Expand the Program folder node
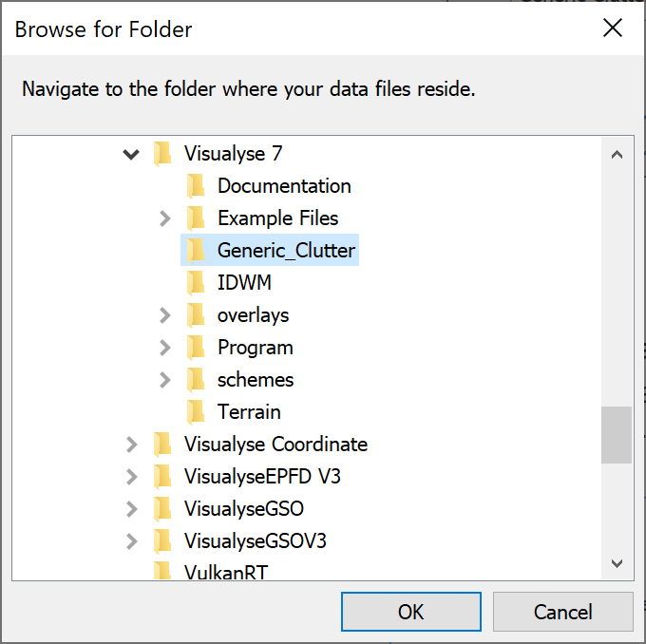The image size is (646, 644). [x=164, y=348]
